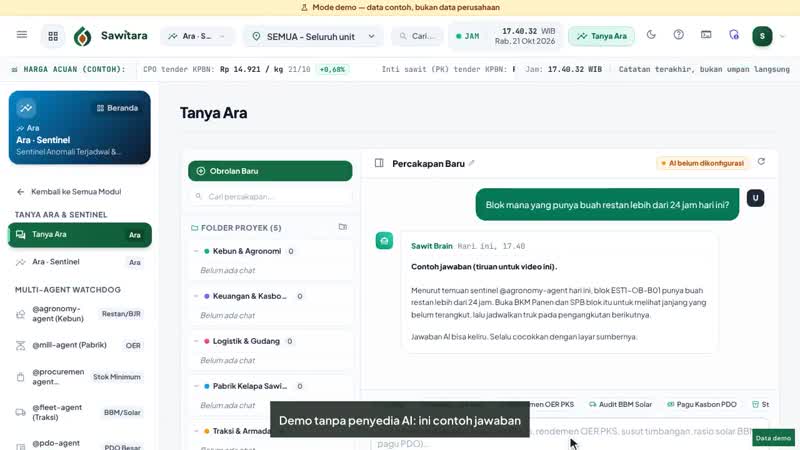800x450 pixels.
Task: Click the Ara - Sentinel module card icon
Action: click(26, 108)
